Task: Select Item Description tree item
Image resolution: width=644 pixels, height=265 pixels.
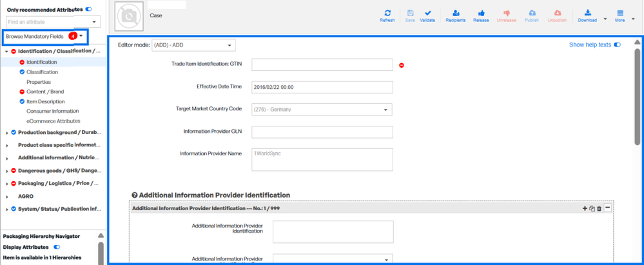Action: pyautogui.click(x=46, y=101)
